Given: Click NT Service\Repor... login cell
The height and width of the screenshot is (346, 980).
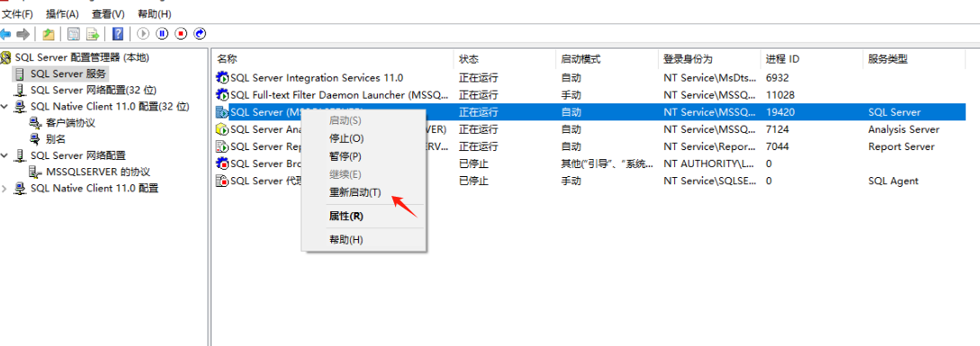Looking at the screenshot, I should [709, 146].
